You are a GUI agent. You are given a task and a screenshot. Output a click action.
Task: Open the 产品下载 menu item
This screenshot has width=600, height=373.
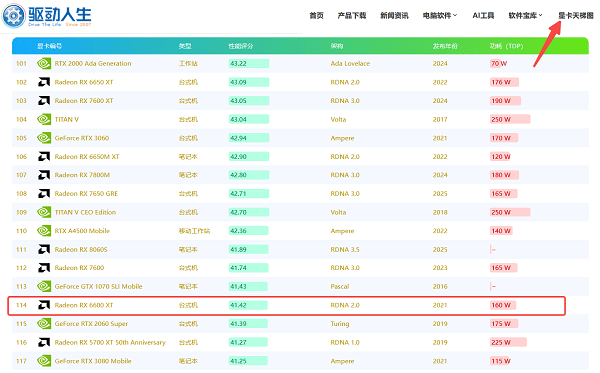(x=352, y=16)
